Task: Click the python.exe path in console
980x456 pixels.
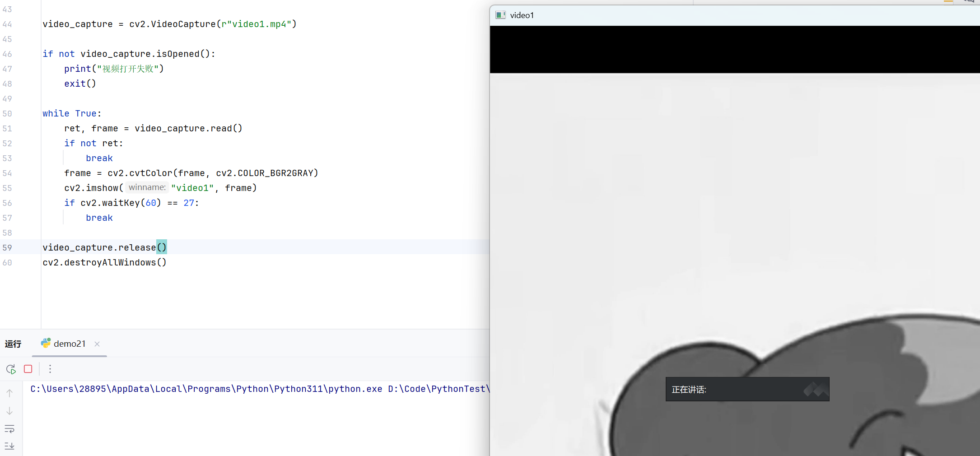Action: (206, 389)
